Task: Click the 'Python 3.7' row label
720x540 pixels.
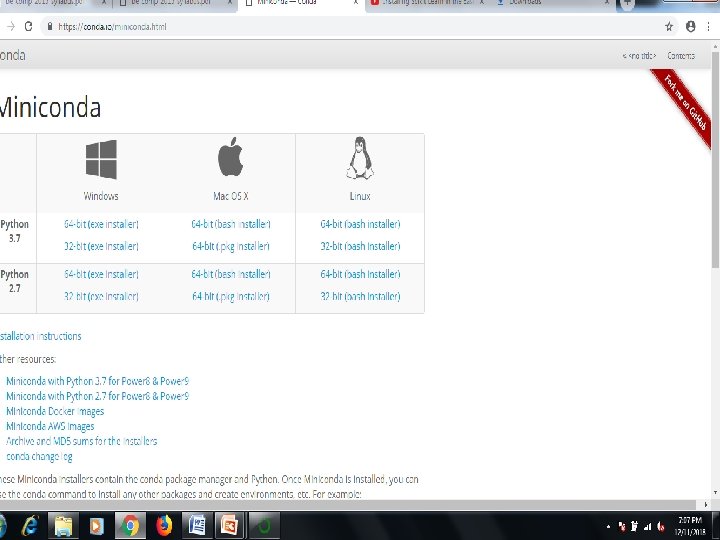Action: (x=15, y=231)
